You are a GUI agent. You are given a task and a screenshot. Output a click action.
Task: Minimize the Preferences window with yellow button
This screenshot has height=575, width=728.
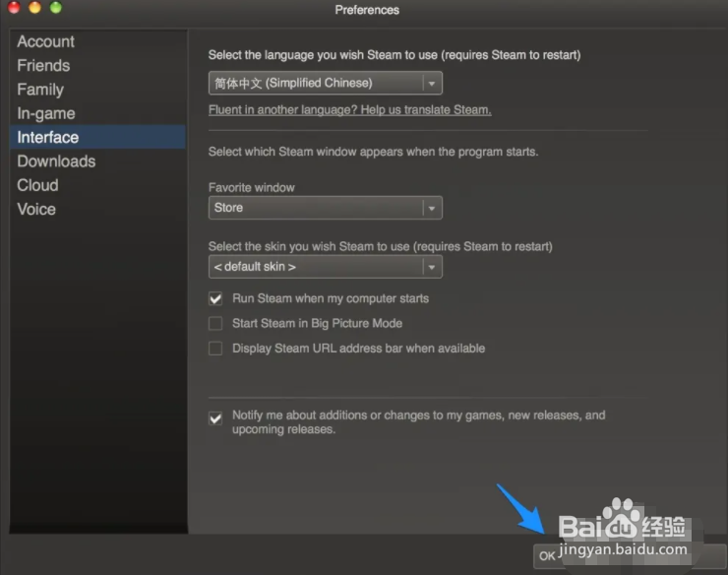click(x=34, y=7)
